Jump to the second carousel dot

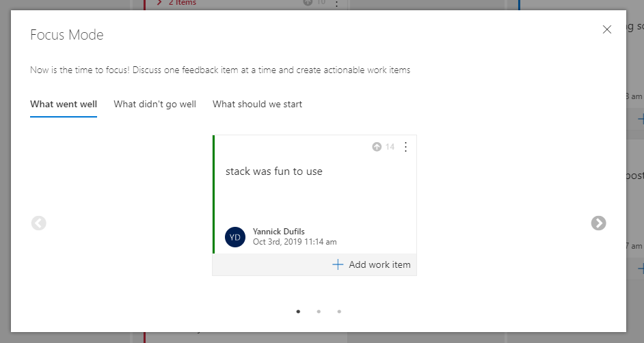[319, 312]
